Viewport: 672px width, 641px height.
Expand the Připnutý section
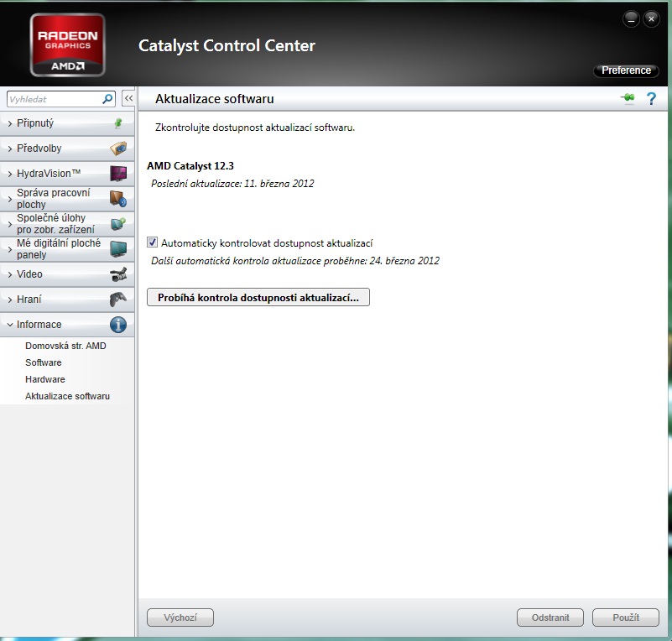(x=67, y=123)
